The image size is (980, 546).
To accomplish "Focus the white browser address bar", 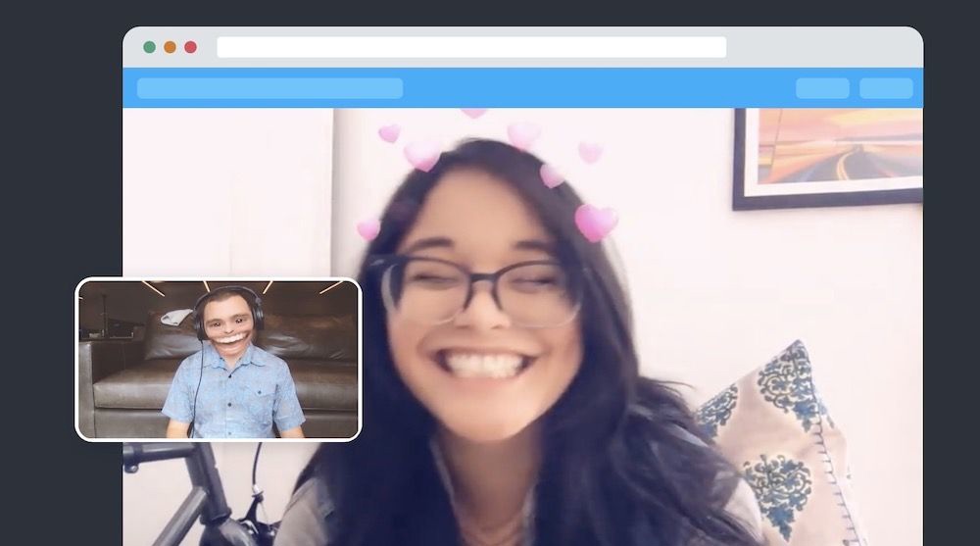I will (x=471, y=47).
